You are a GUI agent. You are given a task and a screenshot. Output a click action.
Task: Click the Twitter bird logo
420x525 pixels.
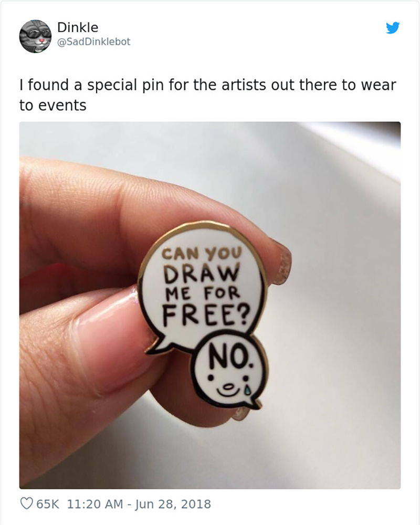click(393, 28)
